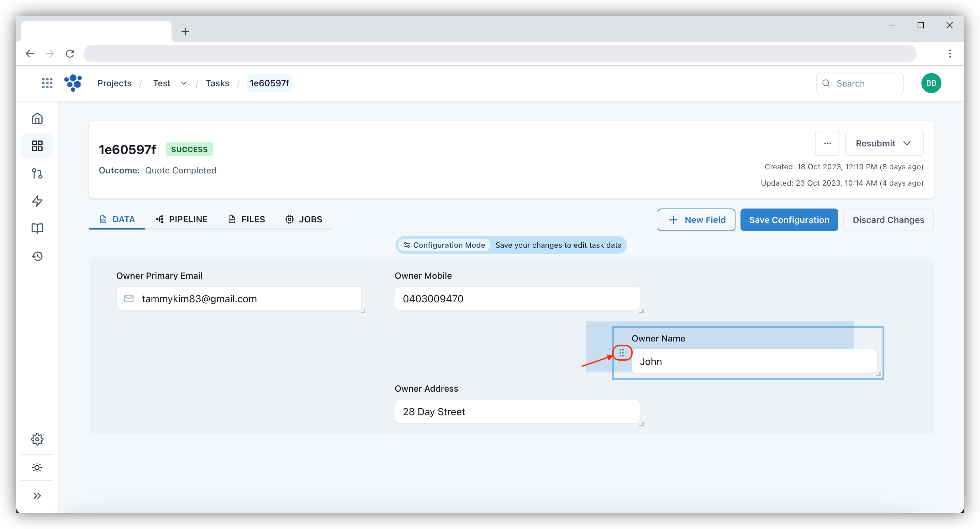Open the apps grid icon near the logo
Screen dimensions: 980x529
tap(47, 83)
